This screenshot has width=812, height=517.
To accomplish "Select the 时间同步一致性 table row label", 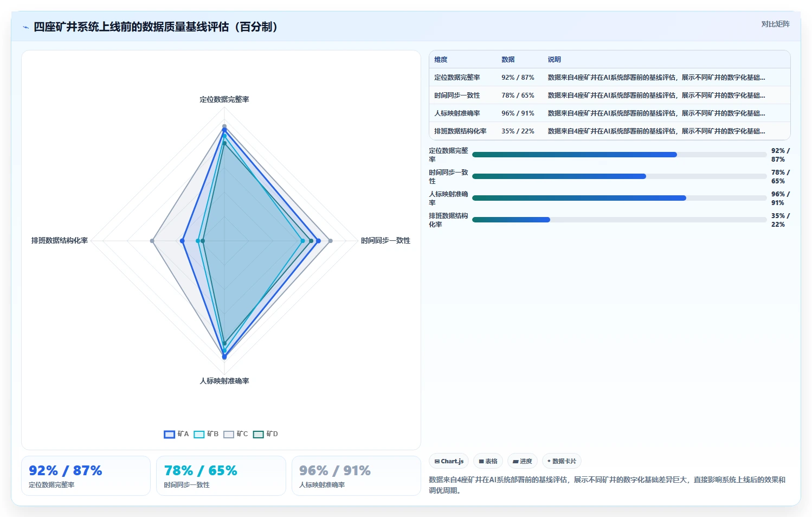I will click(457, 95).
